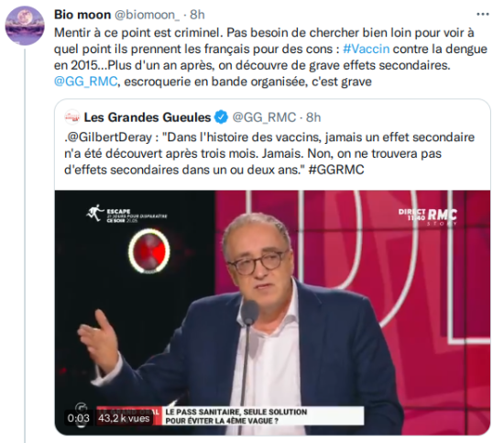Screen dimensions: 504x443
Task: Click the red circular ring graphic in video
Action: coord(149,251)
